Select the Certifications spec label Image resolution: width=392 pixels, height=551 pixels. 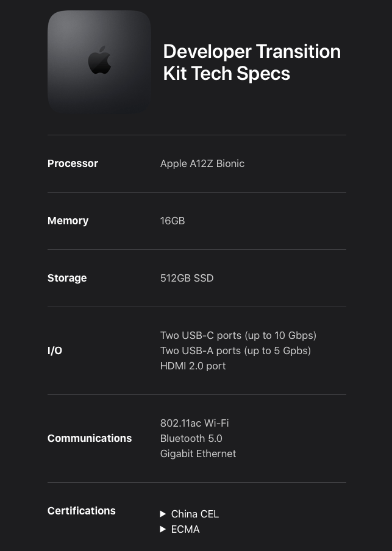[82, 511]
